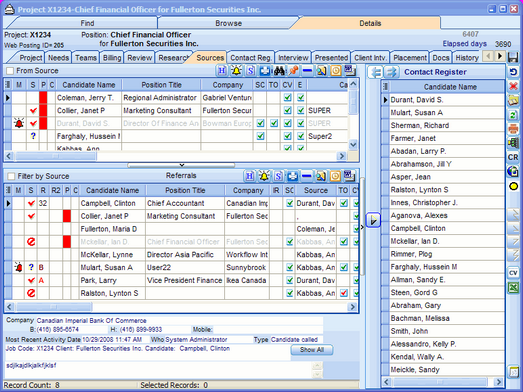Click the S icon in Referrals toolbar
This screenshot has height=392, width=523.
[279, 176]
